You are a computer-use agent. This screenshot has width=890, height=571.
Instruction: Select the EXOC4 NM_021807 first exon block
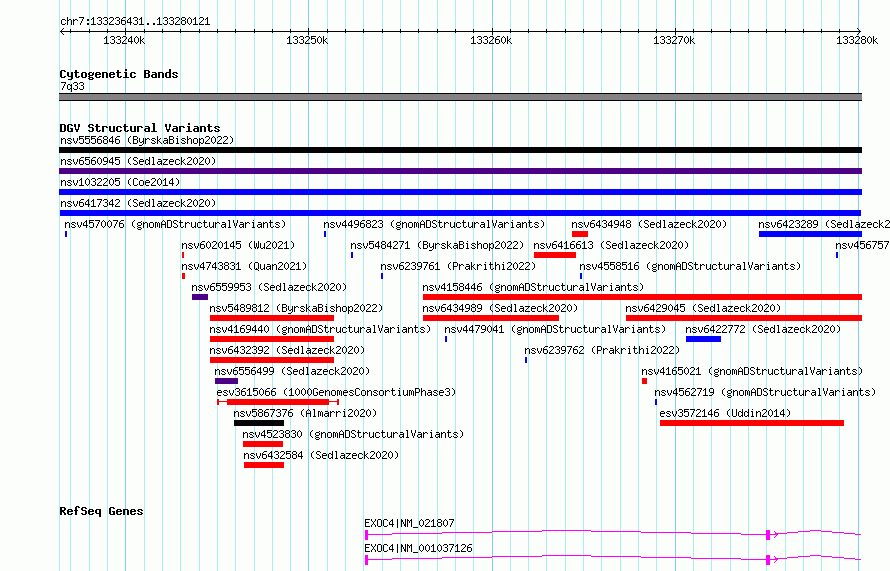[x=367, y=535]
